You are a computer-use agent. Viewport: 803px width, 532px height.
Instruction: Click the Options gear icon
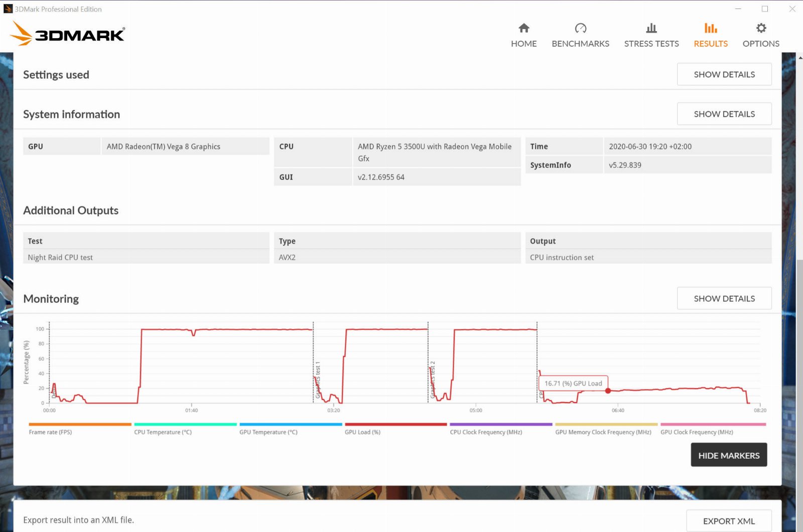click(x=761, y=28)
